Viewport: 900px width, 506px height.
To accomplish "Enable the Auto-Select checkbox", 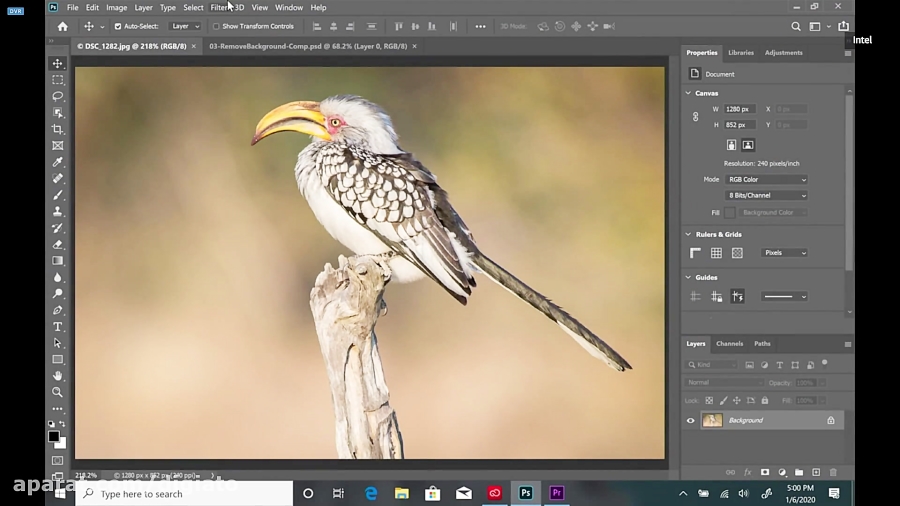I will tap(118, 27).
